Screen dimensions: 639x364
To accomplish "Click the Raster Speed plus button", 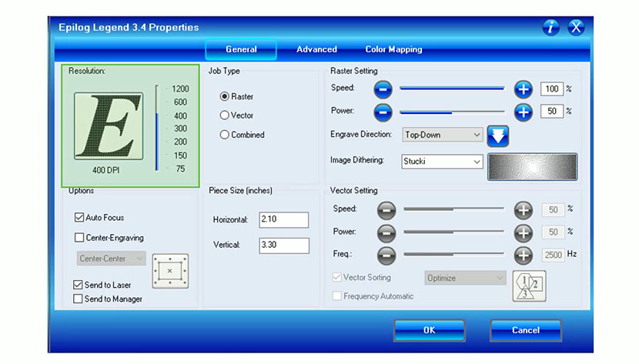I will click(524, 89).
